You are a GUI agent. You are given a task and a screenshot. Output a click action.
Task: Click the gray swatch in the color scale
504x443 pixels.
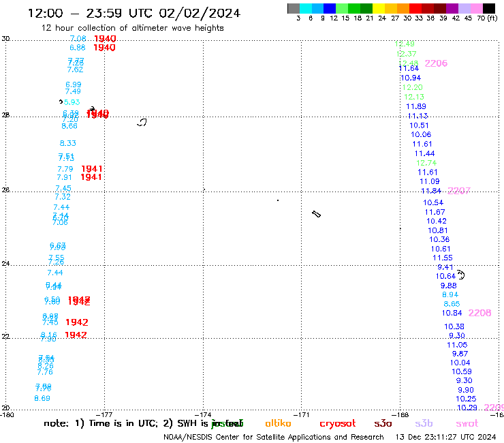pos(294,8)
